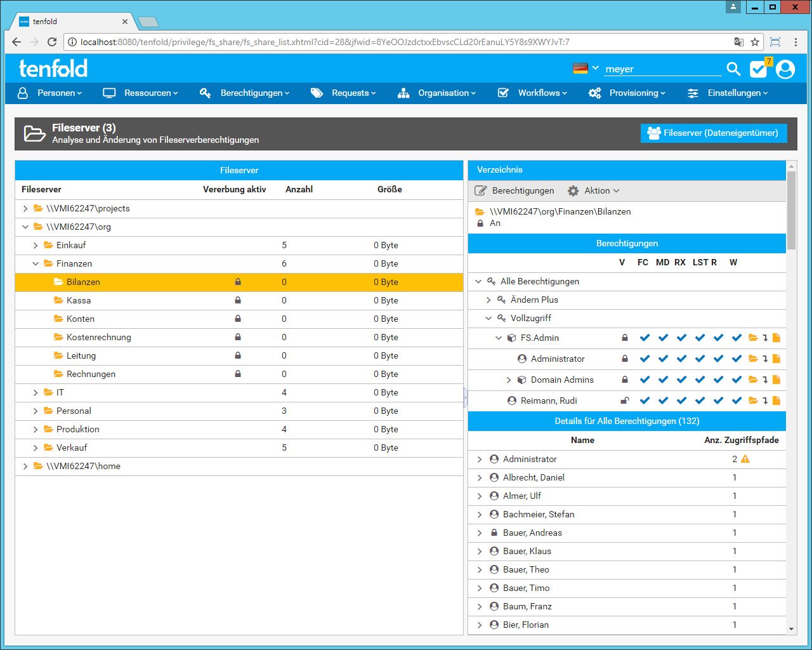Click the RX checkmark in Reimann, Rudi row

click(x=682, y=401)
